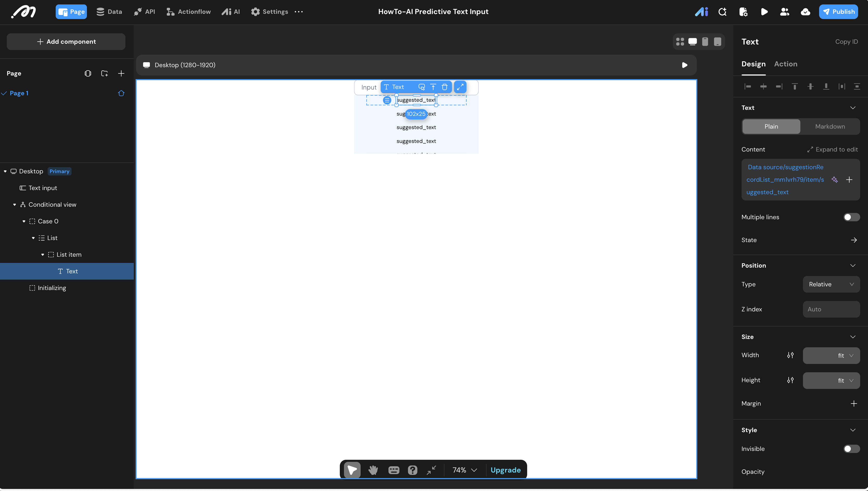
Task: Switch to the tablet viewport icon
Action: click(x=717, y=41)
